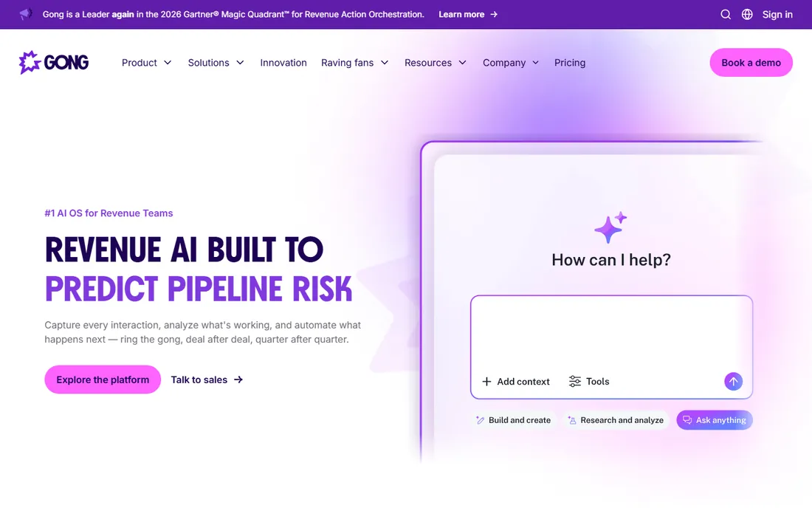812x508 pixels.
Task: Click the flask icon on Research and analyze
Action: click(x=571, y=420)
